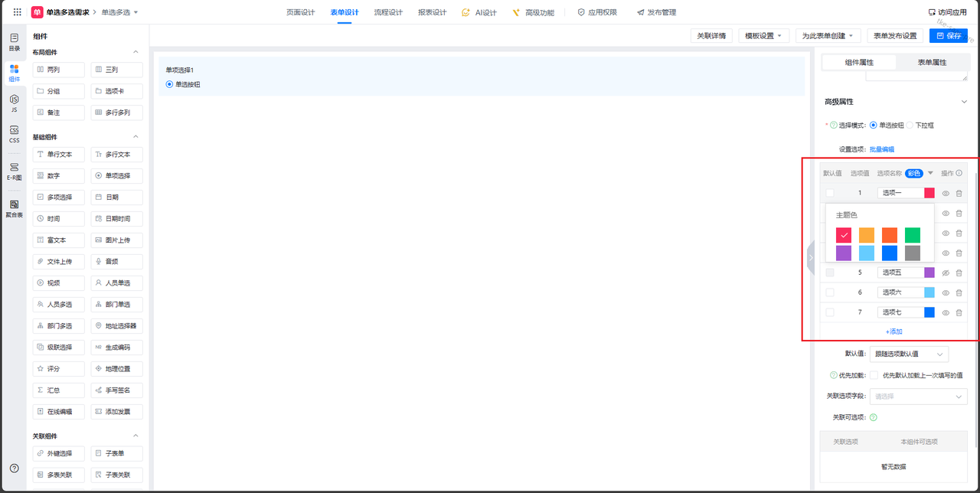The image size is (980, 493).
Task: Switch to 表单属性 tab
Action: [x=932, y=62]
